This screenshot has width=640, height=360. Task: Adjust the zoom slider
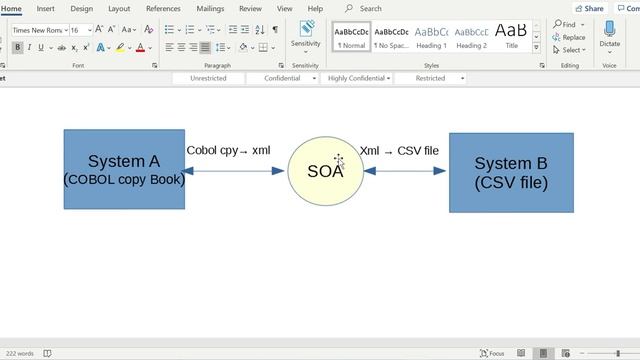[618, 353]
